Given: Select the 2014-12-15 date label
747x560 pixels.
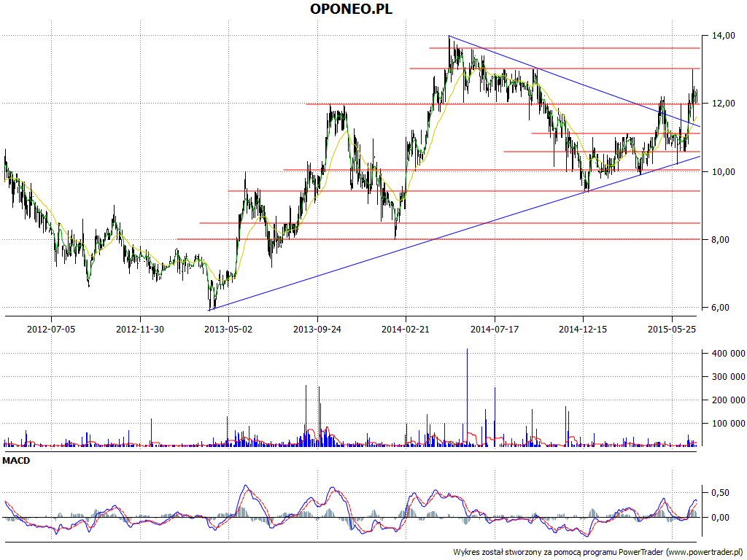Looking at the screenshot, I should click(x=583, y=329).
